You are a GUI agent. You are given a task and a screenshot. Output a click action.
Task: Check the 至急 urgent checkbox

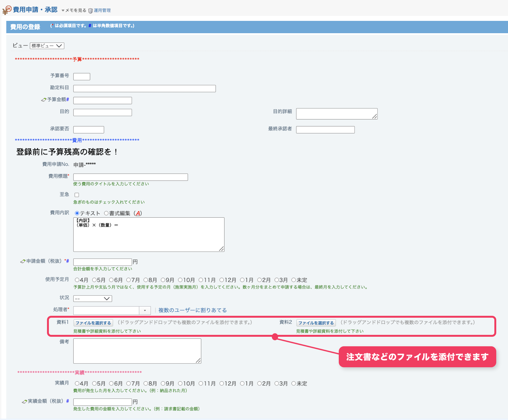pyautogui.click(x=77, y=195)
